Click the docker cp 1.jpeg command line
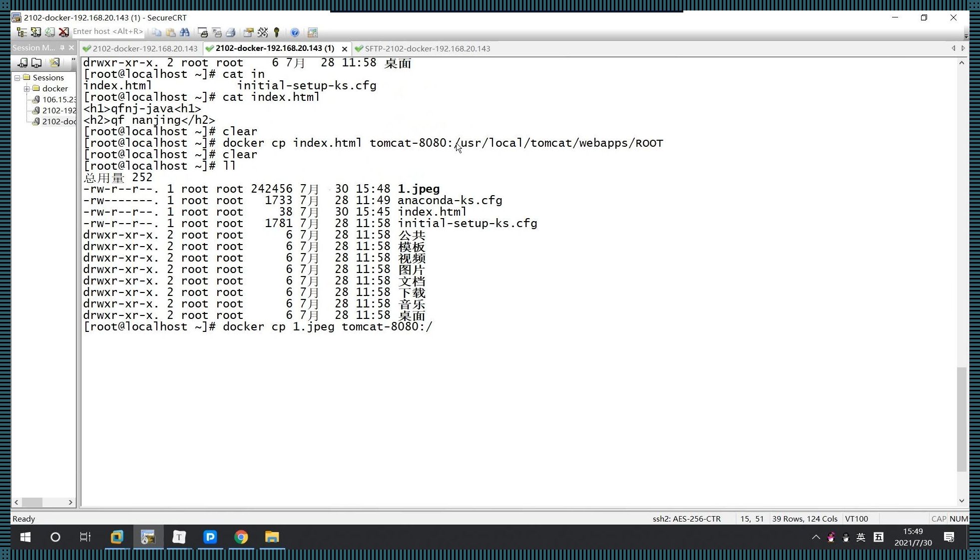 258,327
